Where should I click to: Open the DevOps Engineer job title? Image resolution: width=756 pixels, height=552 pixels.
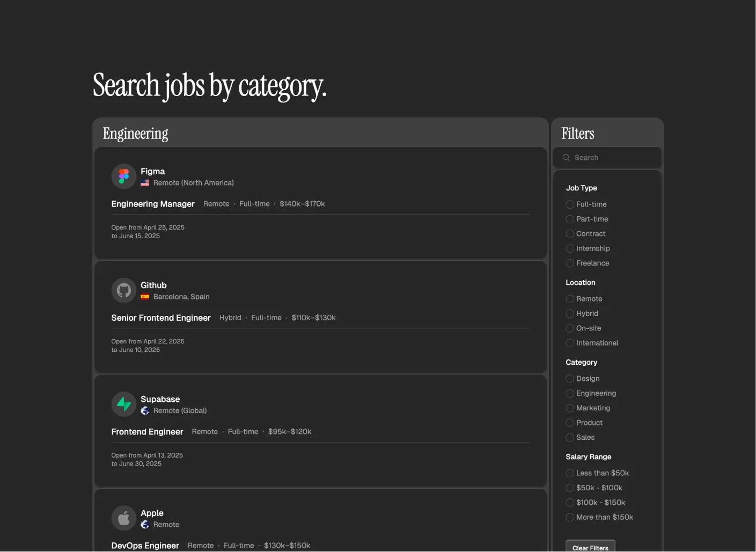[x=145, y=546]
